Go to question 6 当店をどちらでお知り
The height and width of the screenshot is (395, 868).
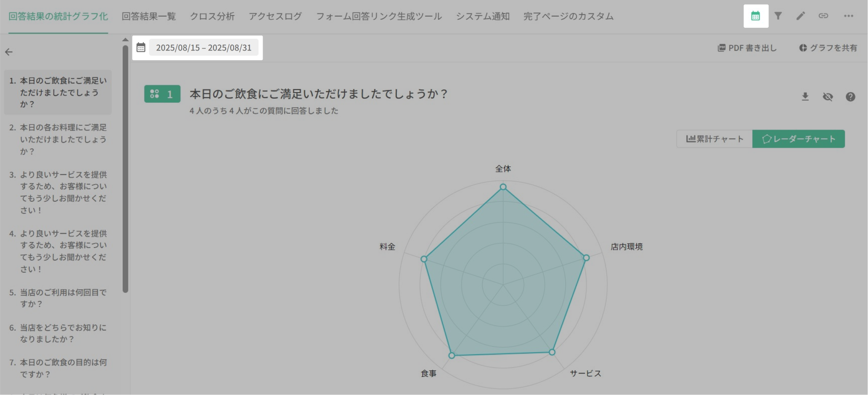coord(58,333)
